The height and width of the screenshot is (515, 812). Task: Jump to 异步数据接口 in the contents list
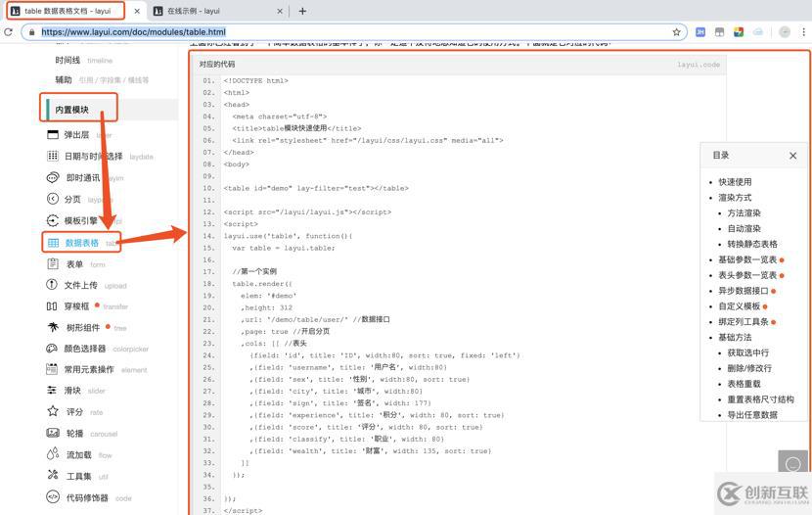744,291
